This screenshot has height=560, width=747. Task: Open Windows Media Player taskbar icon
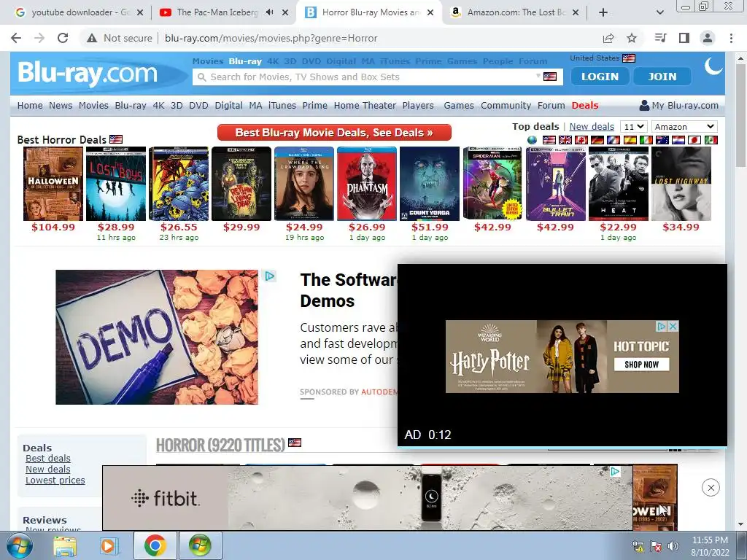[x=109, y=545]
